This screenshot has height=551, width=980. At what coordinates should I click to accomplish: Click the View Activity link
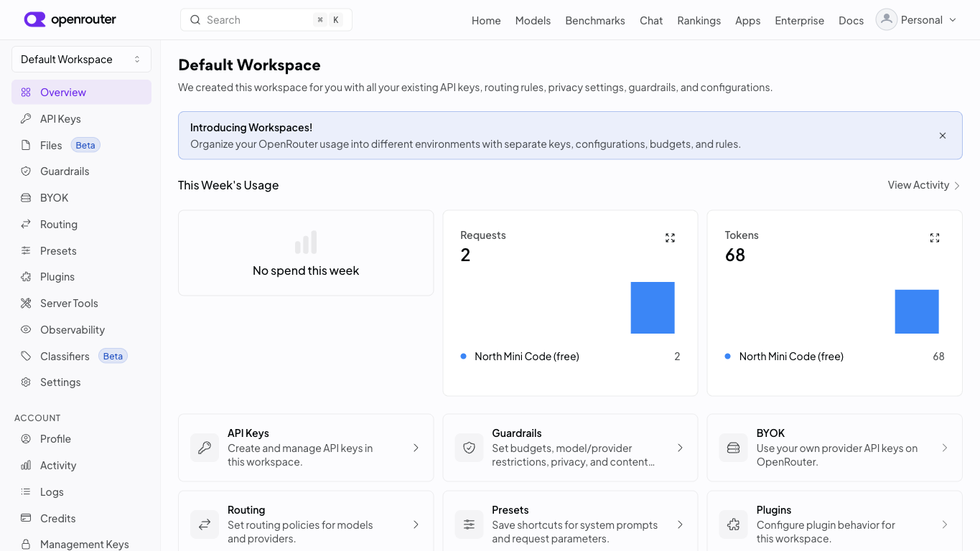click(924, 185)
